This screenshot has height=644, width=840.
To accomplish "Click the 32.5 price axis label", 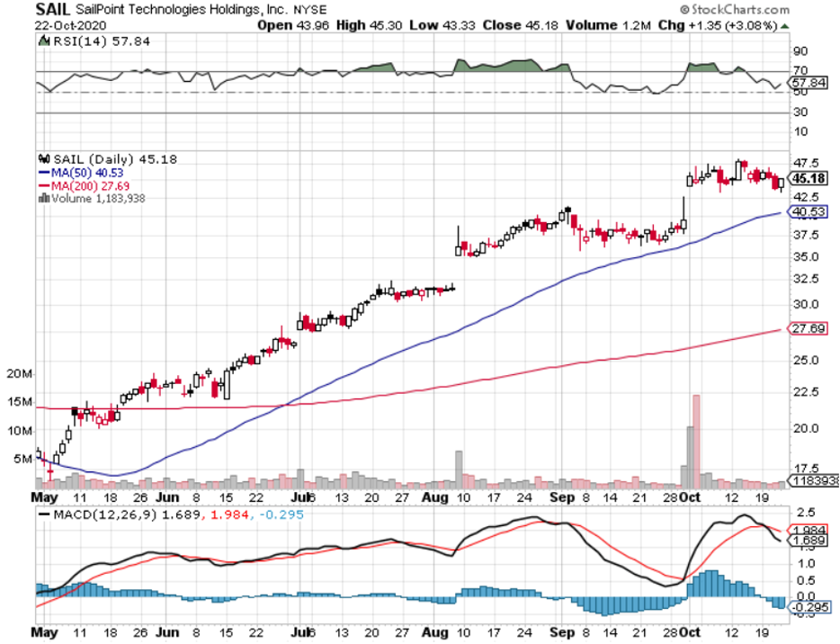I will coord(806,279).
